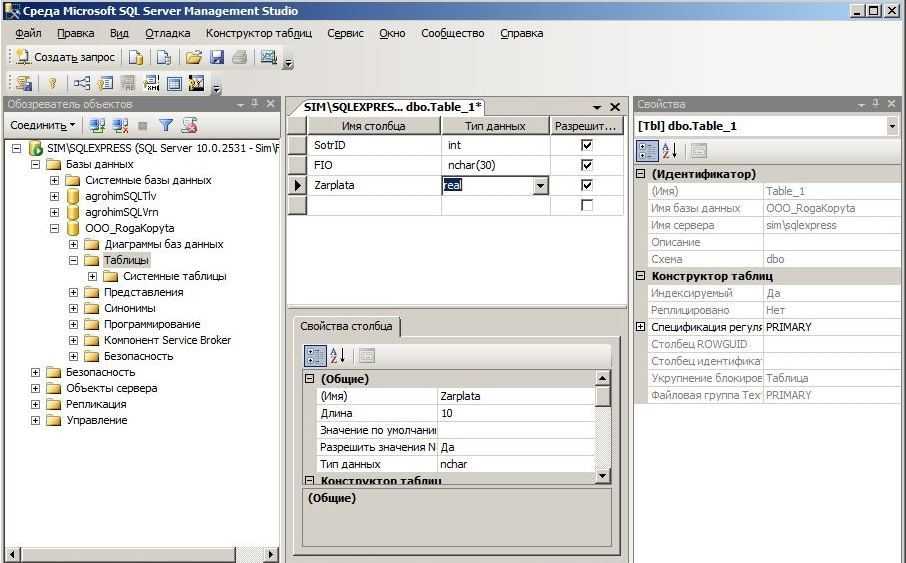
Task: Open the [Tbl] dbo.Table_1 object dropdown
Action: pyautogui.click(x=892, y=126)
